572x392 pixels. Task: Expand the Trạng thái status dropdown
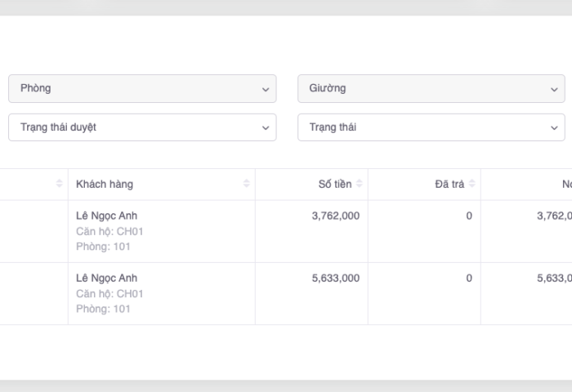pos(431,127)
